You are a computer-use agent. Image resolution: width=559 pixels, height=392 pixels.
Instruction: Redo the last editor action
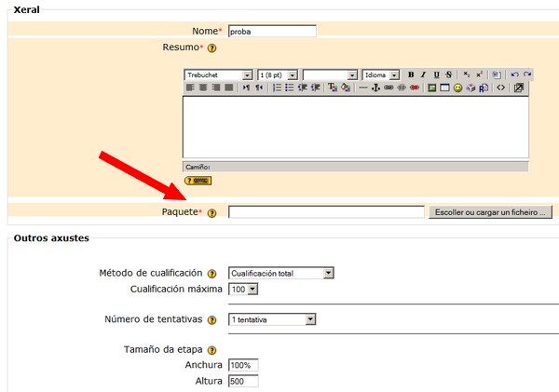coord(527,74)
